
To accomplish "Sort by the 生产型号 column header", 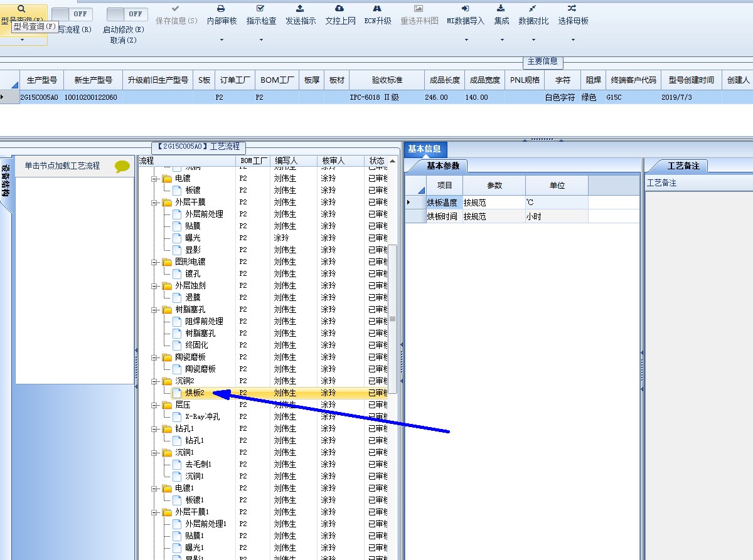I will click(x=42, y=80).
